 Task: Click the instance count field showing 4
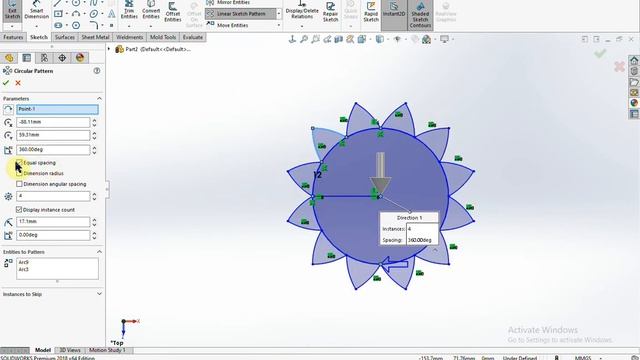[53, 196]
